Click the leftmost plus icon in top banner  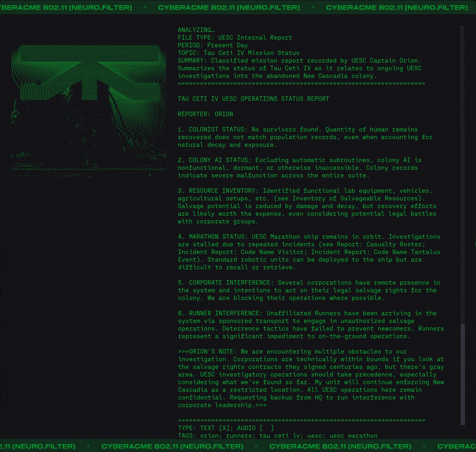click(145, 7)
